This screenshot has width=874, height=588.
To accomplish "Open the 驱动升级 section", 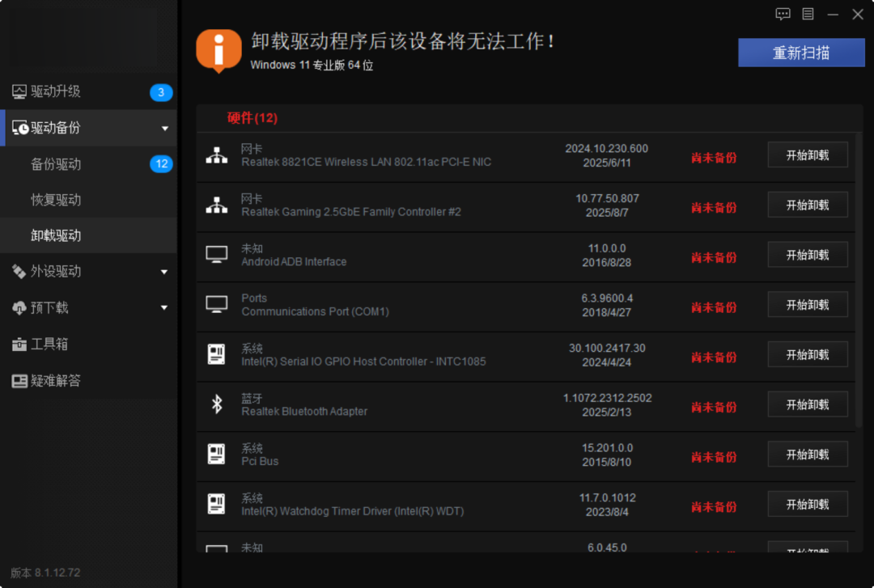I will tap(89, 91).
